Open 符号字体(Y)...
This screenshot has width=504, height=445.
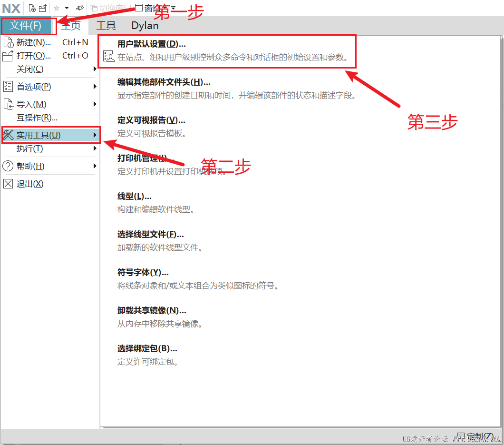(143, 272)
